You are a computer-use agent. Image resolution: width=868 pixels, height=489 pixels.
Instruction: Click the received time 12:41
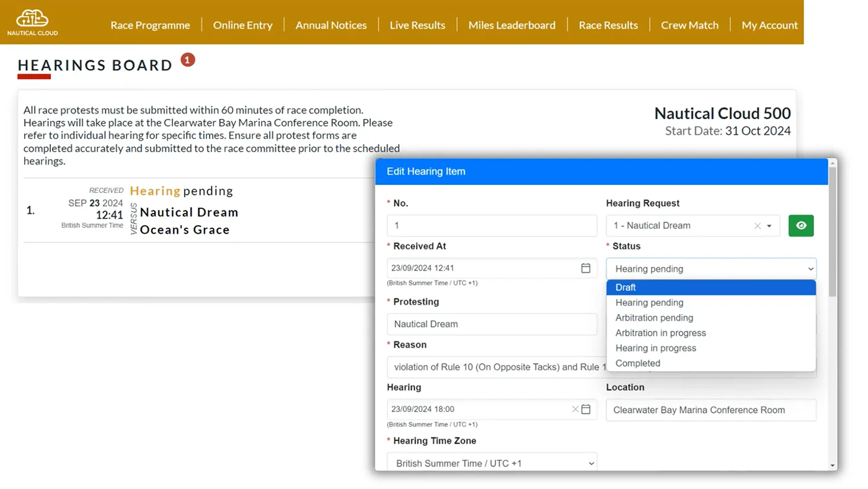[x=109, y=215]
